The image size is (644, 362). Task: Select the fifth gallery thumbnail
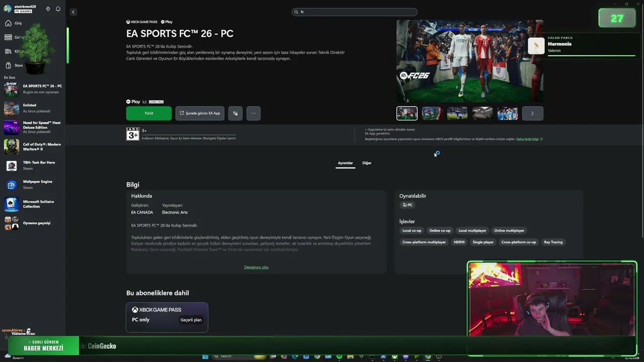pyautogui.click(x=508, y=113)
